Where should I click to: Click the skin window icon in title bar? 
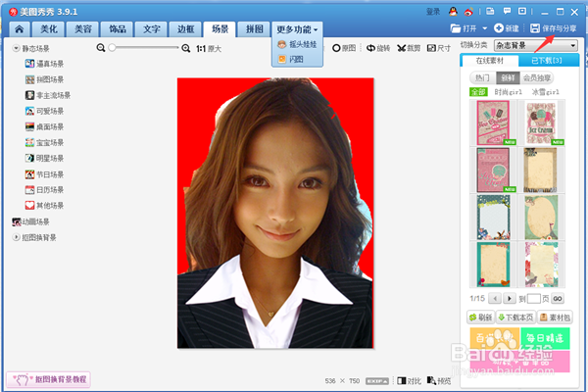[490, 11]
